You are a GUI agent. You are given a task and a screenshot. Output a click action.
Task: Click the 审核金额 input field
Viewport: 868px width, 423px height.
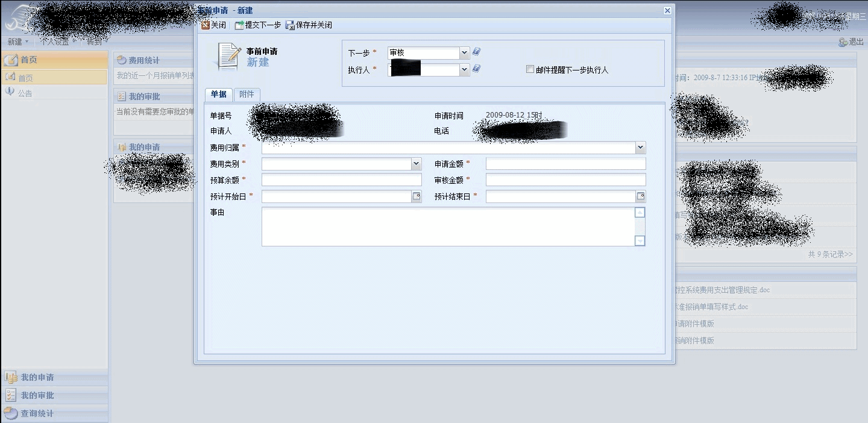pyautogui.click(x=565, y=180)
